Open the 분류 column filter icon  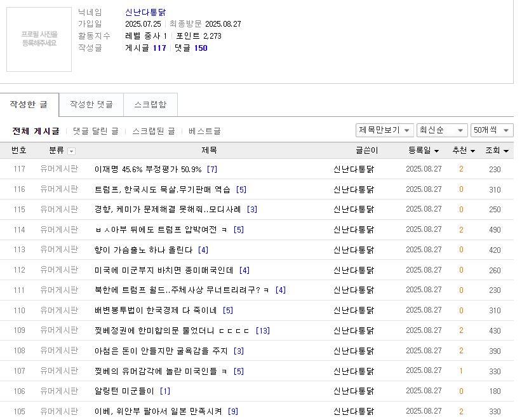tap(70, 151)
